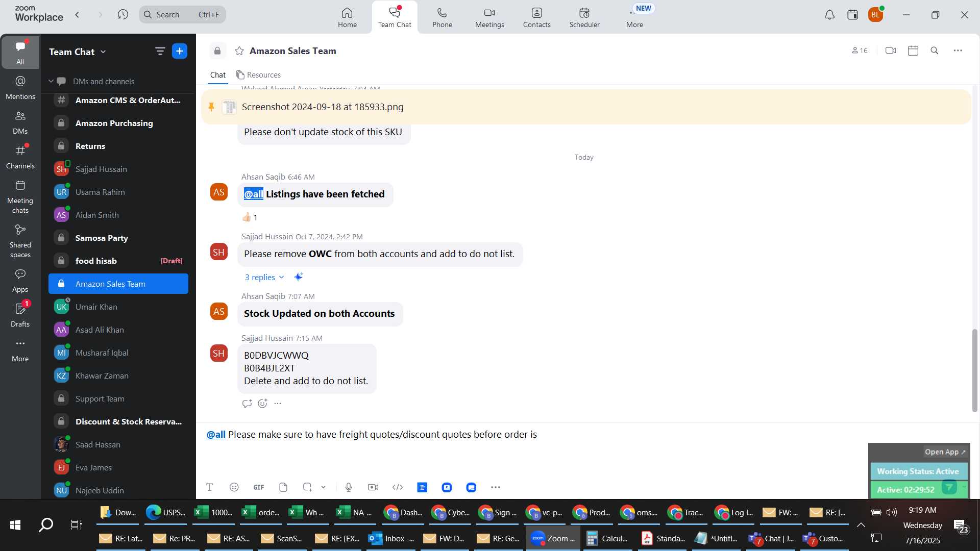
Task: Click the Search box
Action: [182, 14]
